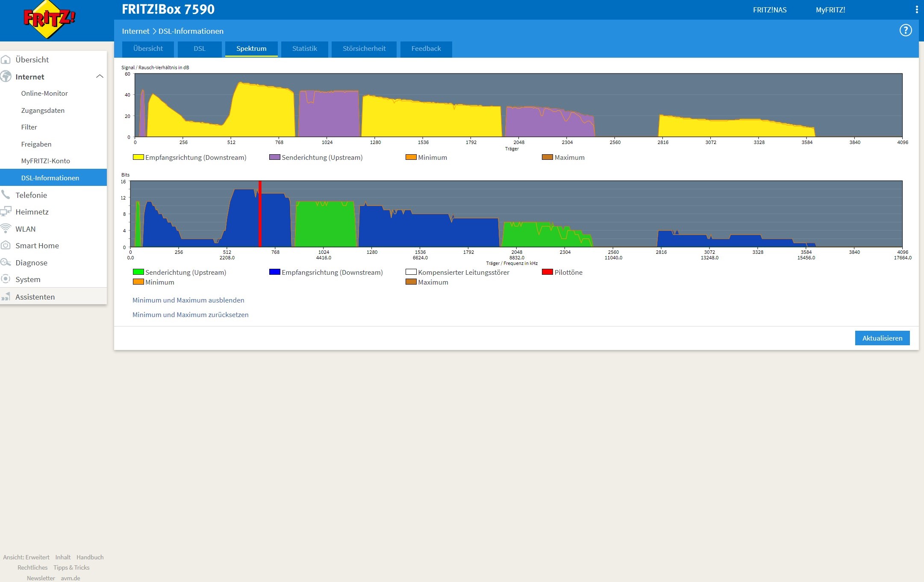The width and height of the screenshot is (924, 582).
Task: Click the Telefonie phone icon
Action: 6,195
